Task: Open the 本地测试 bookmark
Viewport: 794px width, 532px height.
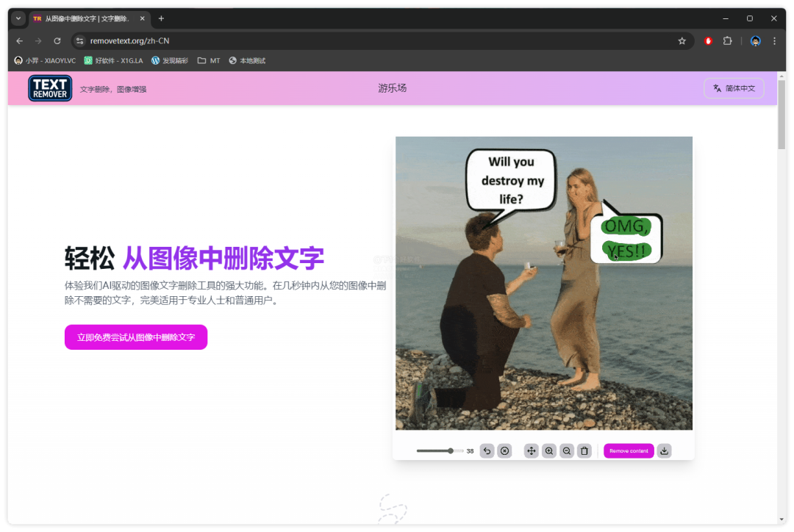Action: pos(247,61)
